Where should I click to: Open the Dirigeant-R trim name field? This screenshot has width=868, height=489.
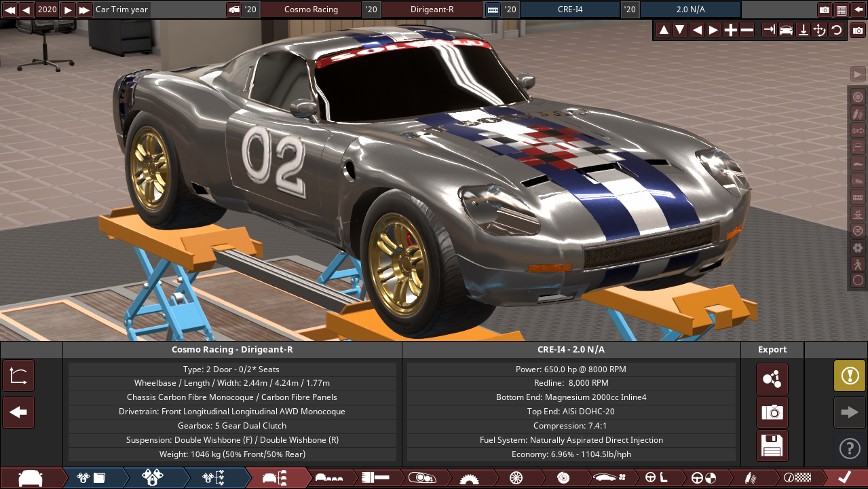click(432, 10)
